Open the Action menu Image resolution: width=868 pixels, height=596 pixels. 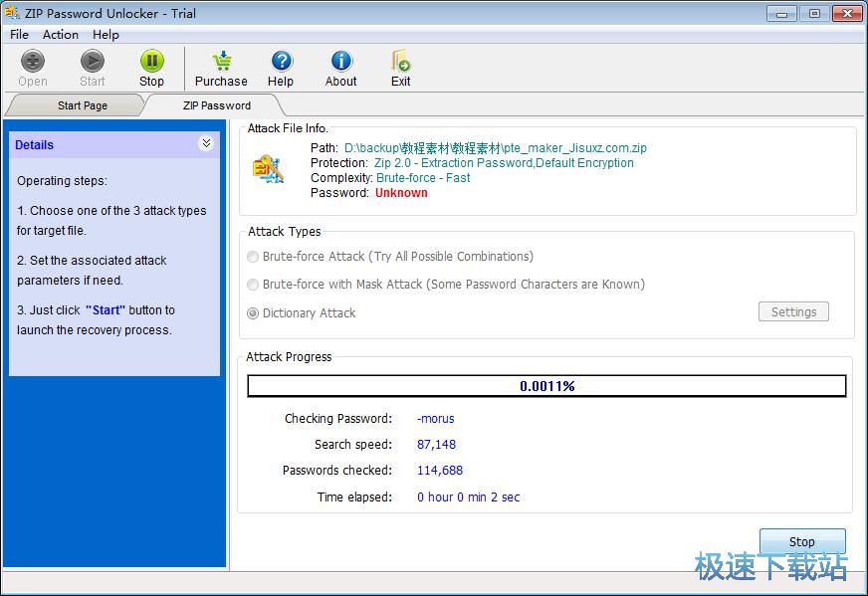coord(61,34)
